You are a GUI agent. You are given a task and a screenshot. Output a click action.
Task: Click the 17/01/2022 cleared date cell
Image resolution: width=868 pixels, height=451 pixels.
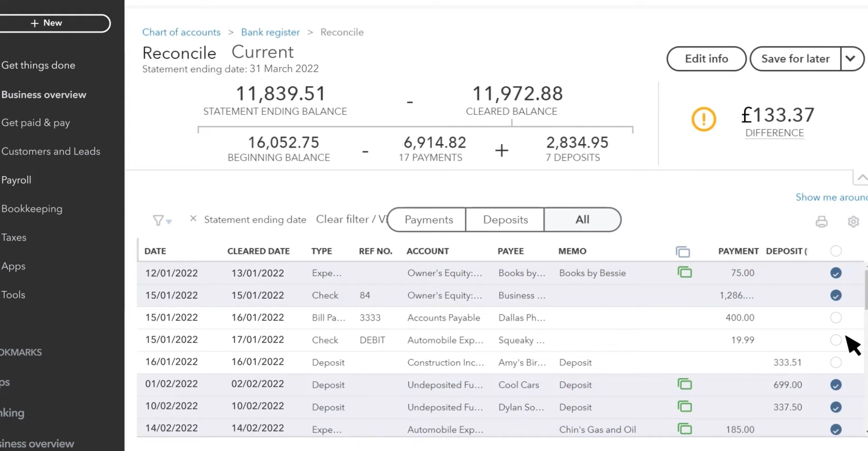coord(257,340)
